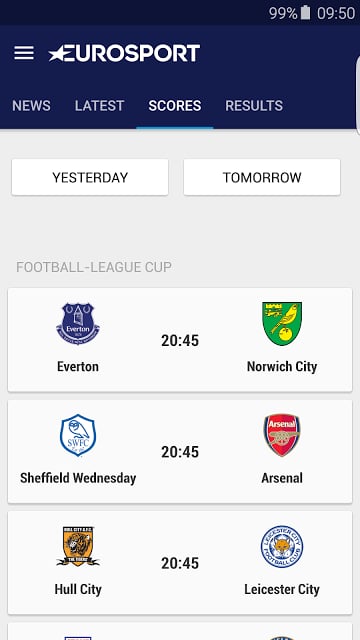Open the RESULTS tab
The height and width of the screenshot is (640, 360).
[x=254, y=106]
